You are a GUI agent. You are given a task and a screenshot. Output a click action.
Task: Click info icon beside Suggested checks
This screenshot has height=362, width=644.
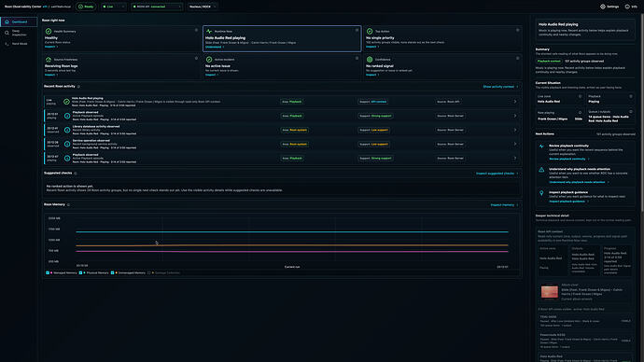(76, 174)
